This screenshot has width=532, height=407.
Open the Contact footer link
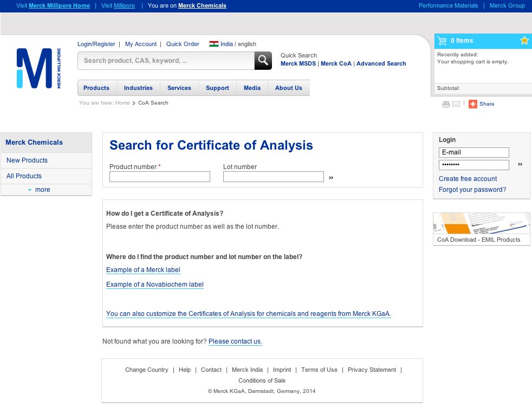click(211, 370)
